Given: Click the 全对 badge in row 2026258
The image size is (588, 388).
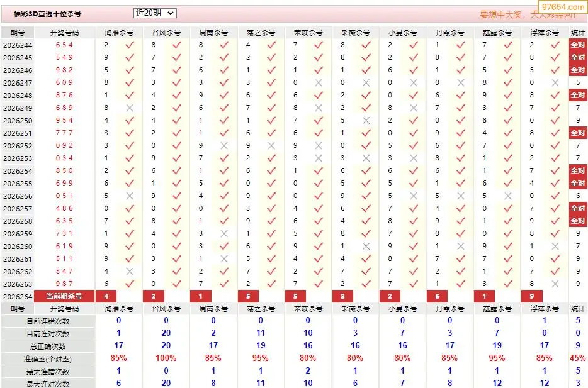Looking at the screenshot, I should (578, 221).
